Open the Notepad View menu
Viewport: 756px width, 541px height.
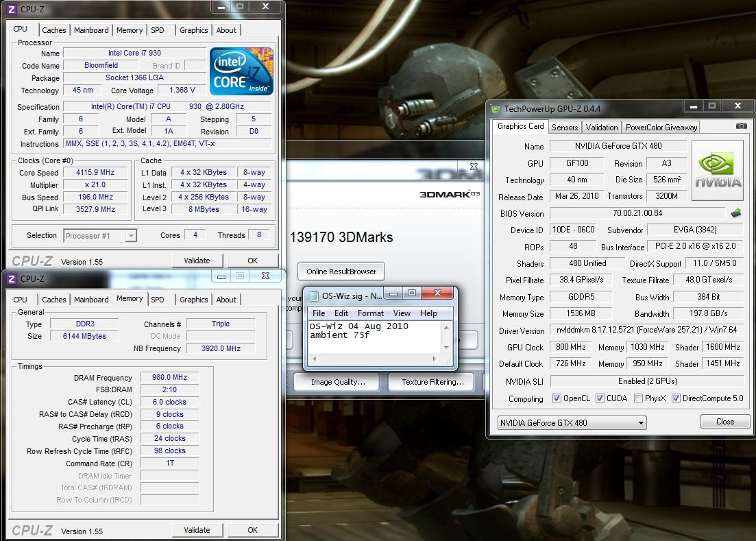(x=402, y=313)
